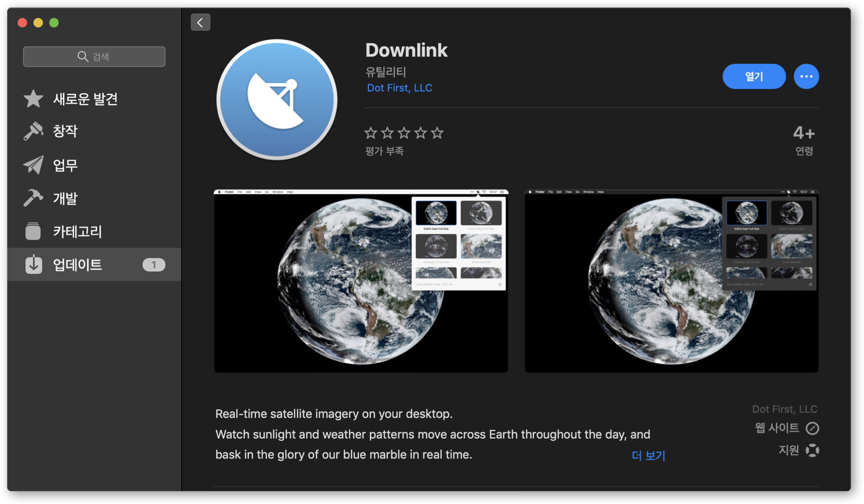Click the blue 열기 open button
The height and width of the screenshot is (504, 864).
pyautogui.click(x=753, y=76)
